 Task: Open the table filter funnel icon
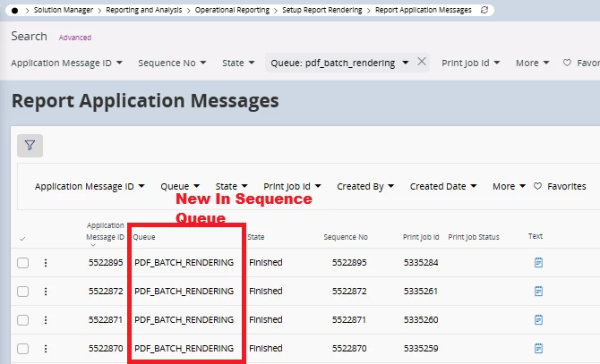pyautogui.click(x=30, y=146)
